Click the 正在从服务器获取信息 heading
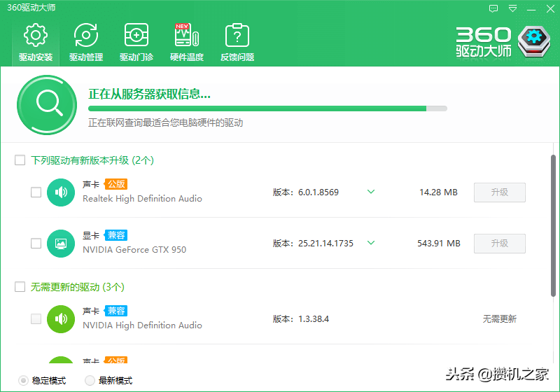This screenshot has height=392, width=560. (x=149, y=94)
